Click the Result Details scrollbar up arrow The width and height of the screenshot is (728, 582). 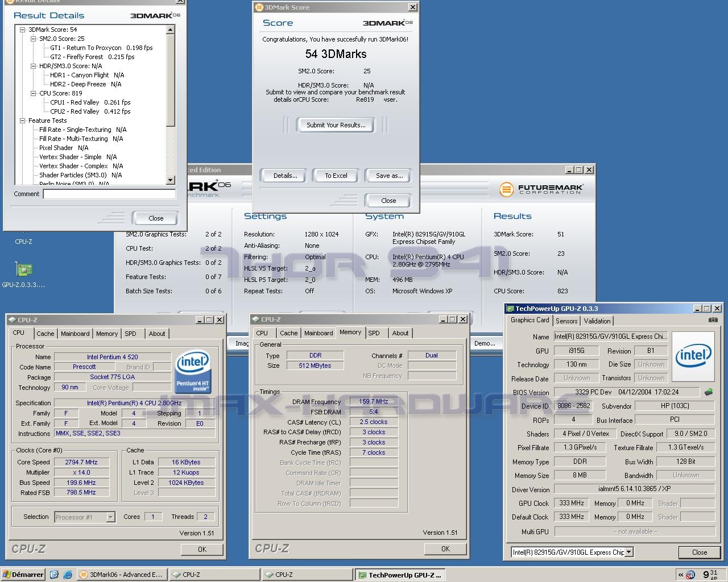pyautogui.click(x=170, y=30)
